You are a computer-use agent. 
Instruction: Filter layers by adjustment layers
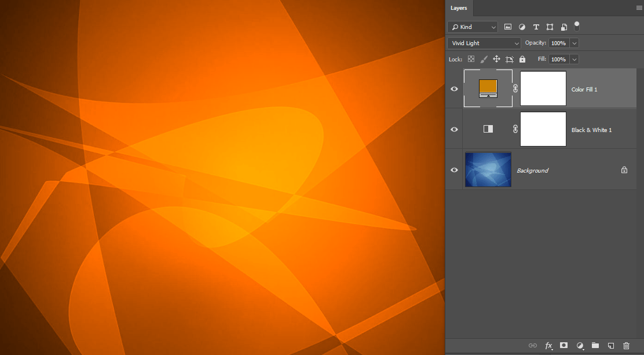tap(522, 27)
